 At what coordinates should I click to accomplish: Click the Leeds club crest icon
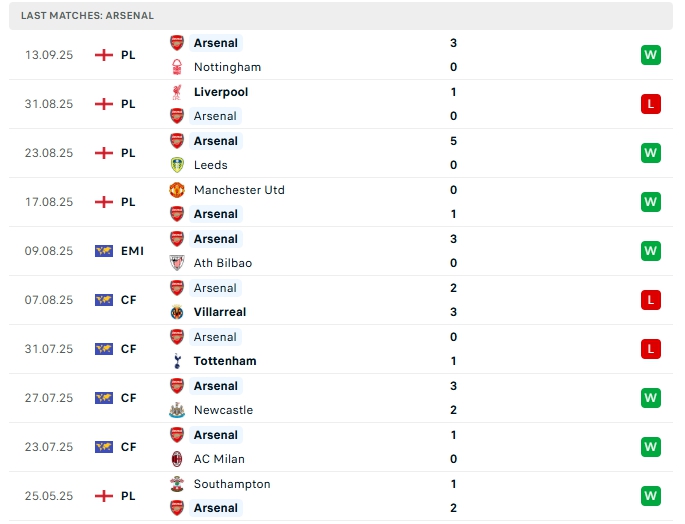pos(177,165)
